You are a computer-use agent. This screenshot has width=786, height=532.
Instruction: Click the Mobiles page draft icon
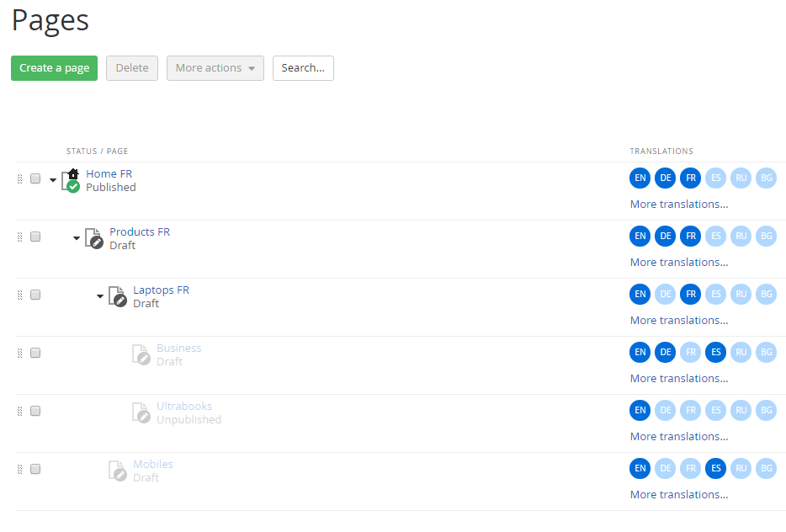click(117, 471)
